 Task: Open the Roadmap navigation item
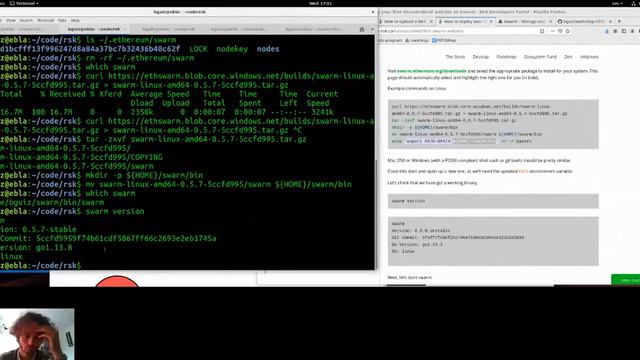coord(506,57)
